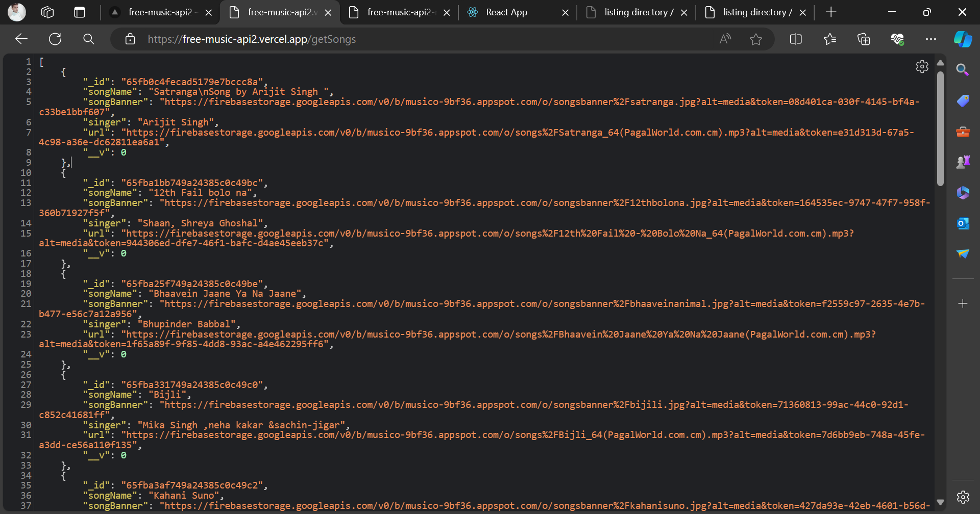Open the Favorites list

click(830, 39)
